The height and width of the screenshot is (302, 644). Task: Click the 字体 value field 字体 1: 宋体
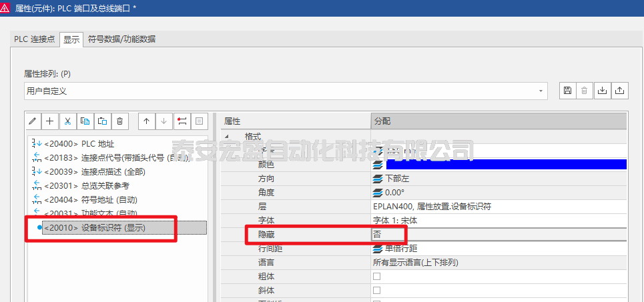[x=498, y=221]
